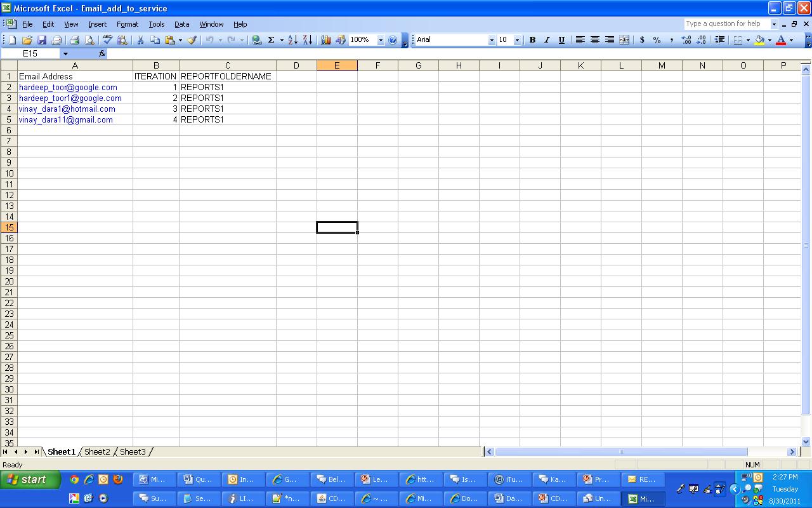Open the Zoom level dropdown
This screenshot has height=508, width=812.
click(x=381, y=39)
